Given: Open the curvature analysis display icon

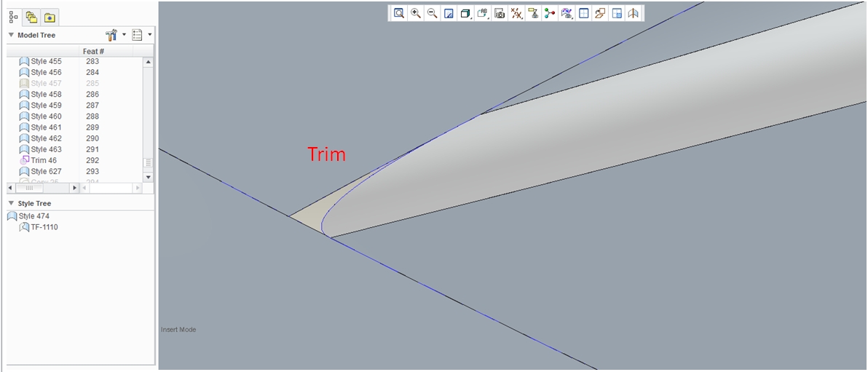Looking at the screenshot, I should (567, 13).
